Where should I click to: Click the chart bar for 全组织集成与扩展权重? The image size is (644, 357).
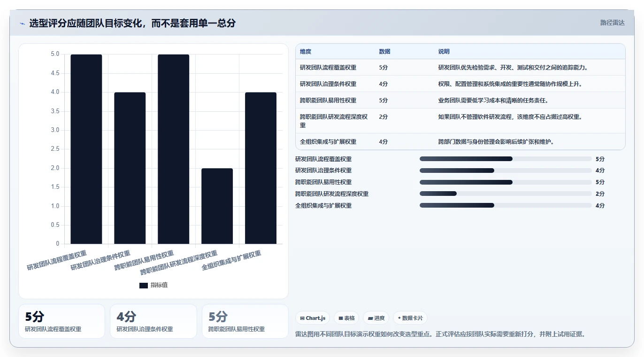261,168
